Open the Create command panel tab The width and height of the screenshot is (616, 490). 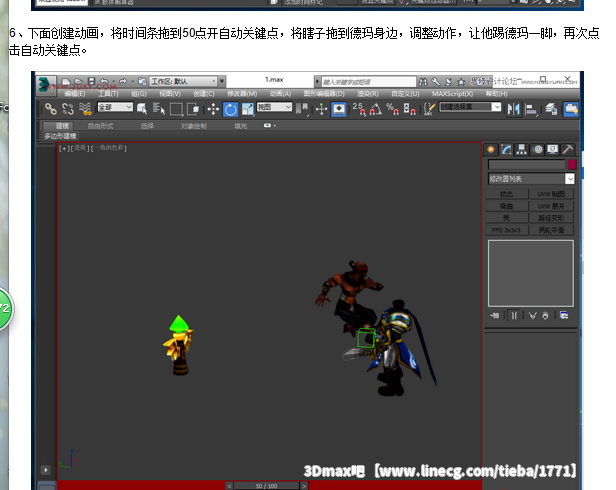coord(491,149)
